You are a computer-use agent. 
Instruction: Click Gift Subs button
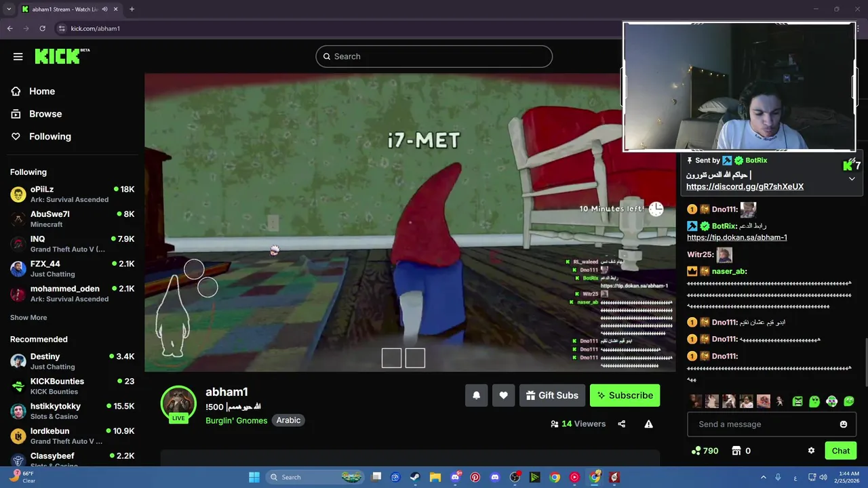pyautogui.click(x=552, y=395)
